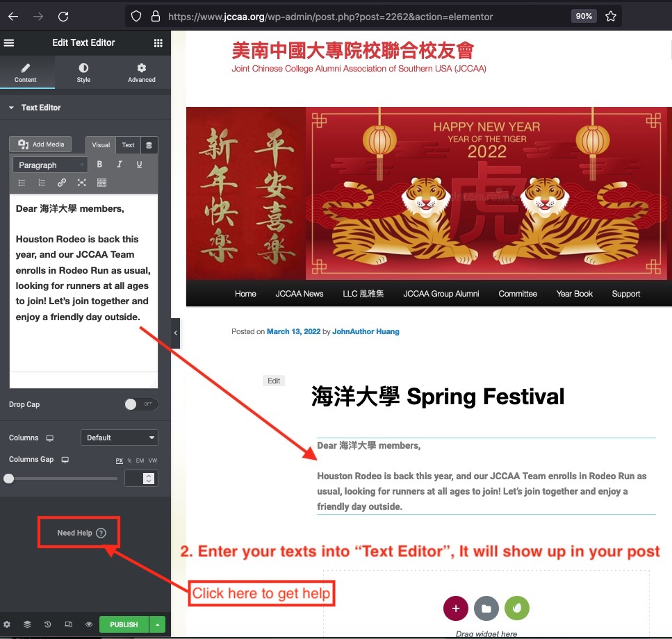
Task: Toggle fullscreen editor mode
Action: (81, 183)
